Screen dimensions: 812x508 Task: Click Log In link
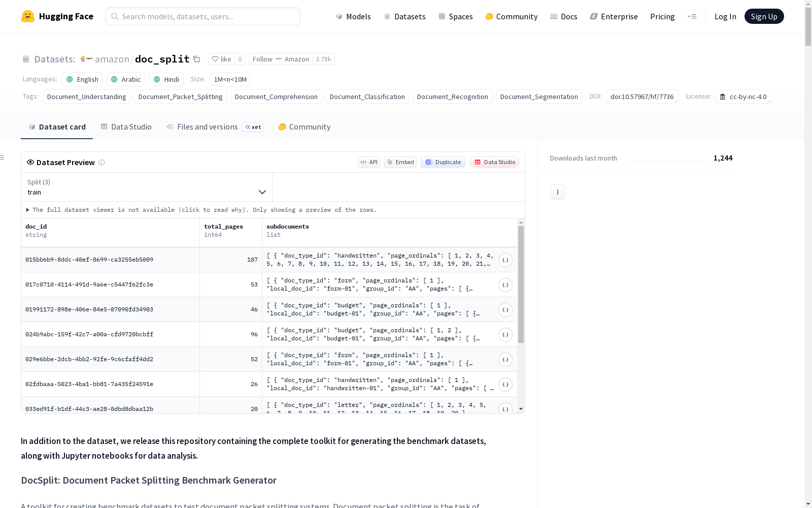click(725, 16)
